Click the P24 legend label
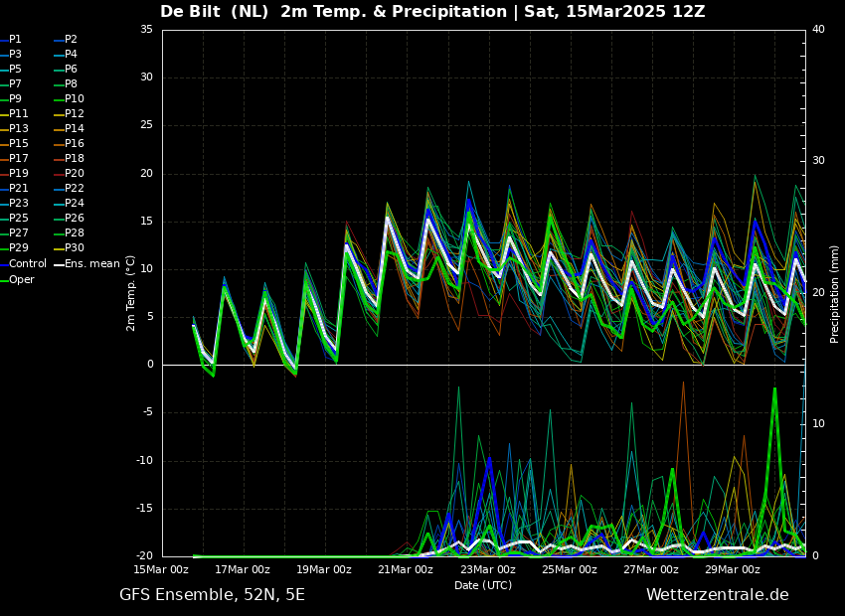 pyautogui.click(x=74, y=204)
